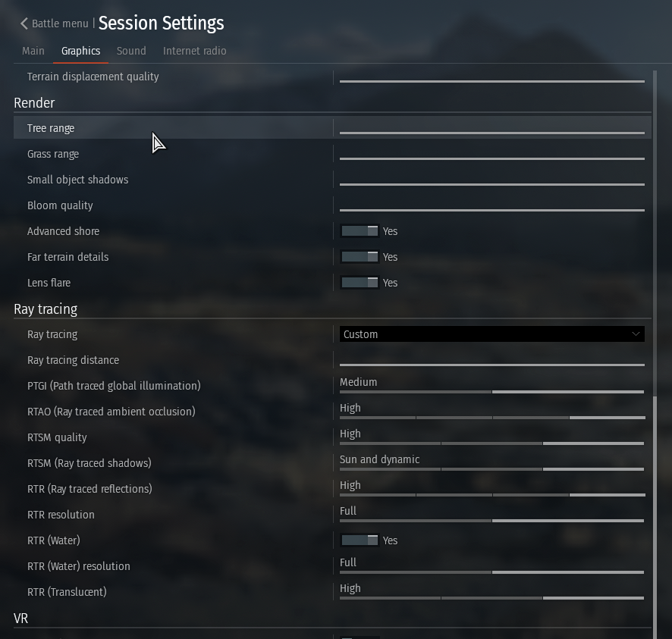Image resolution: width=672 pixels, height=639 pixels.
Task: Change RTSM Sun and dynamic slider
Action: coord(492,469)
